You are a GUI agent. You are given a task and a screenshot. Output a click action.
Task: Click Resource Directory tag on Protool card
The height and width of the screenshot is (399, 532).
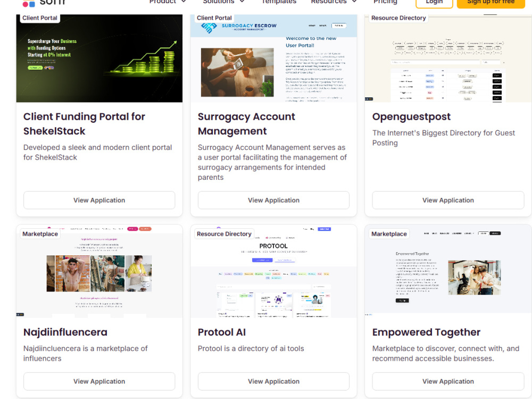[x=224, y=234]
